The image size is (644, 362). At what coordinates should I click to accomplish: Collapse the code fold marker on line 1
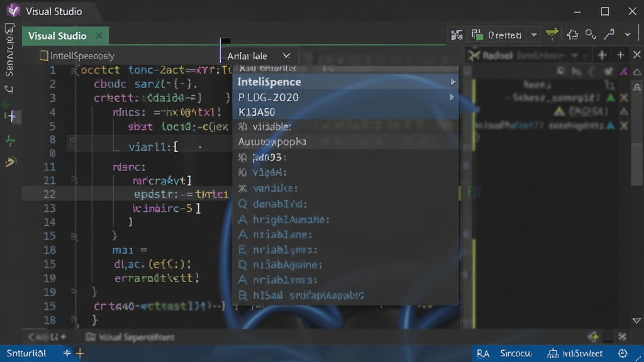click(74, 70)
